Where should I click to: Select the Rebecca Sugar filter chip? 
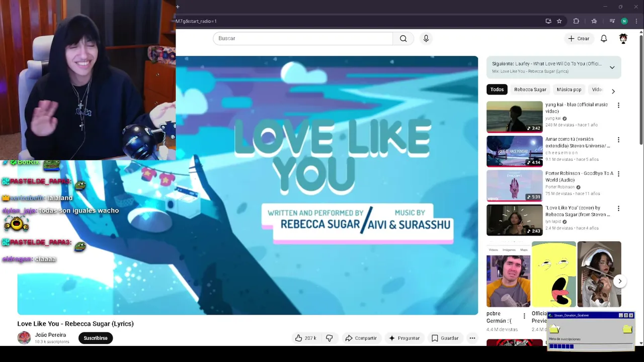click(530, 89)
